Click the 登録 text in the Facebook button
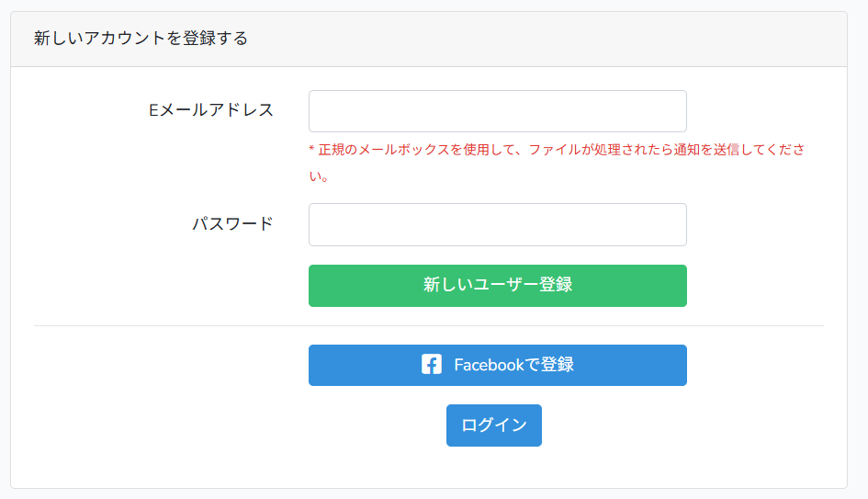The height and width of the screenshot is (499, 868). pyautogui.click(x=557, y=365)
